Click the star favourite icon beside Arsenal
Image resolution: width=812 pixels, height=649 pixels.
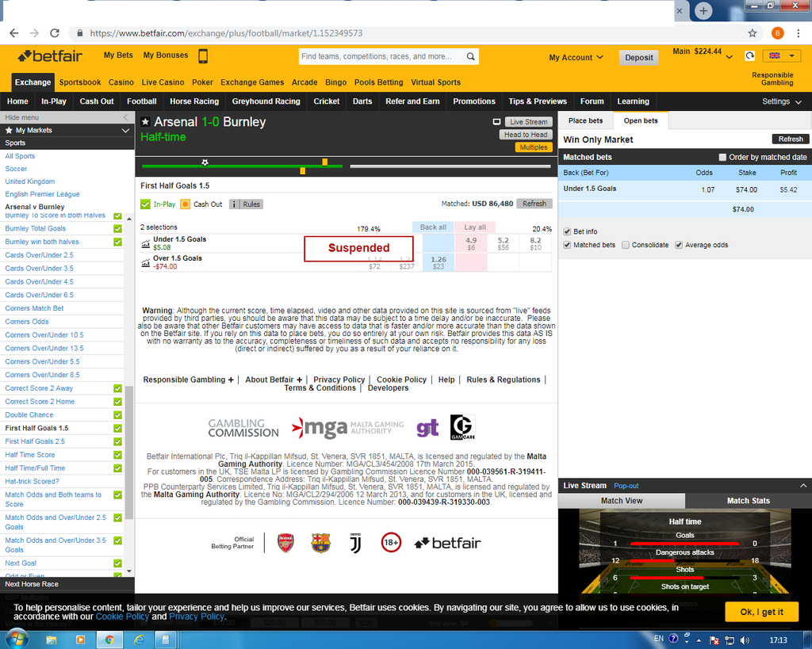coord(146,122)
